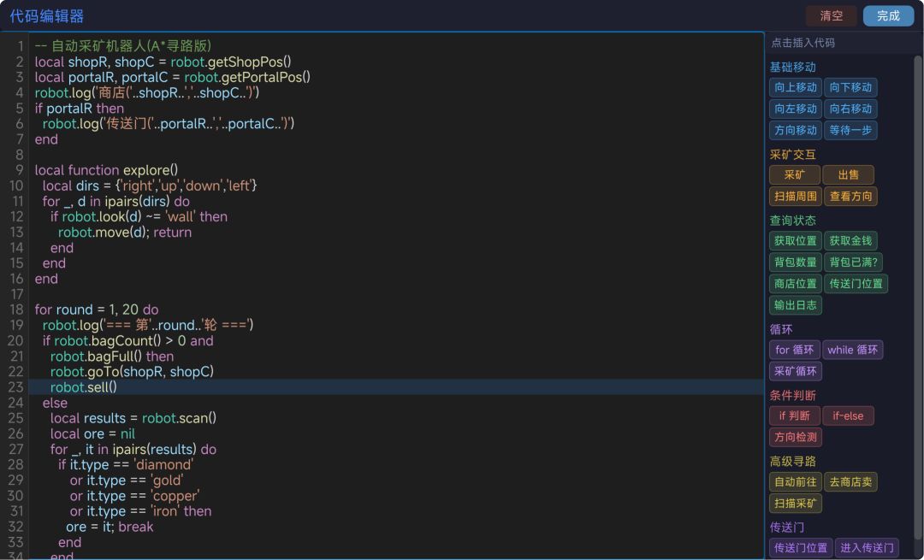Insert the 等待一步 snippet
The width and height of the screenshot is (924, 560).
click(x=850, y=130)
